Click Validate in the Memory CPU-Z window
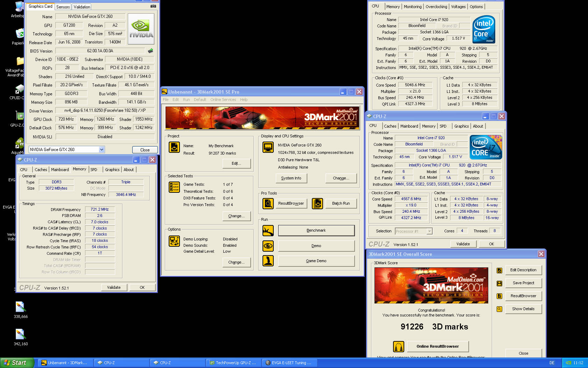Screen dimensions: 588x368 click(114, 287)
